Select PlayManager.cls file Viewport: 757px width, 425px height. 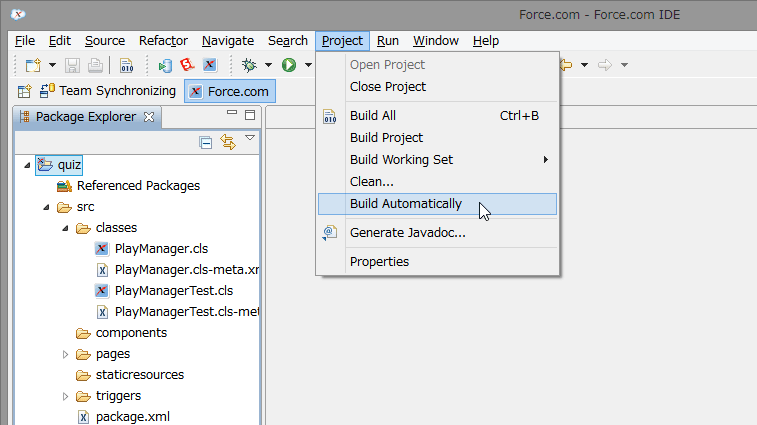click(151, 249)
